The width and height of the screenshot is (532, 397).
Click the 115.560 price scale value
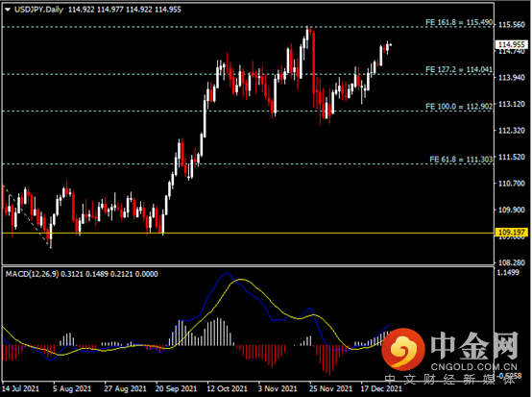tap(511, 24)
